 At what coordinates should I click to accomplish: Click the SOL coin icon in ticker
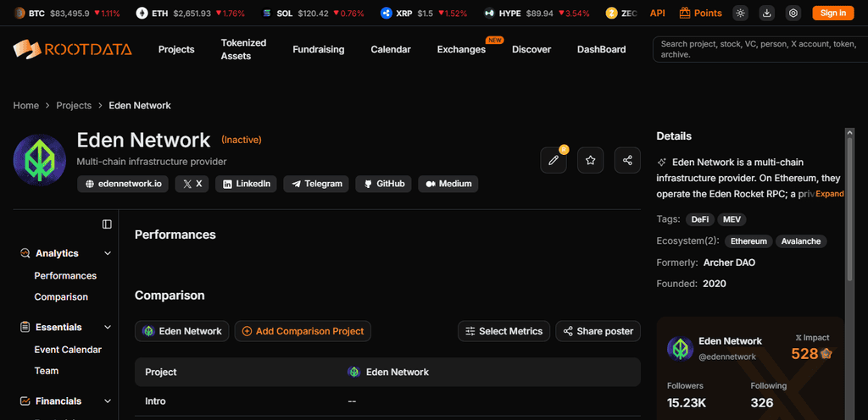click(x=267, y=13)
